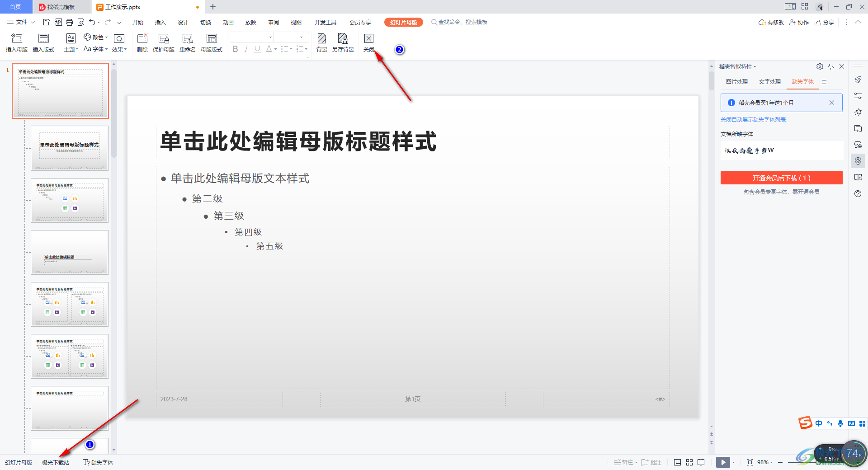Open Print Preview icon

pos(81,22)
